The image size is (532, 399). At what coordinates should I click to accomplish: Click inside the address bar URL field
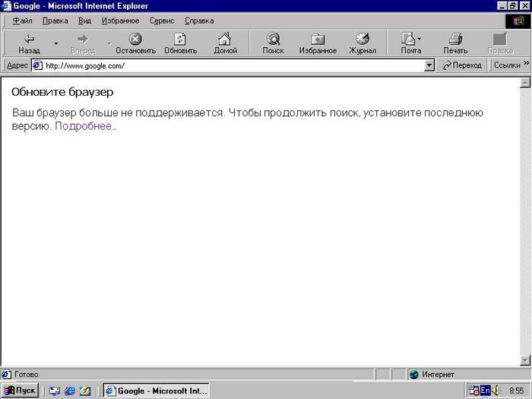coord(228,65)
